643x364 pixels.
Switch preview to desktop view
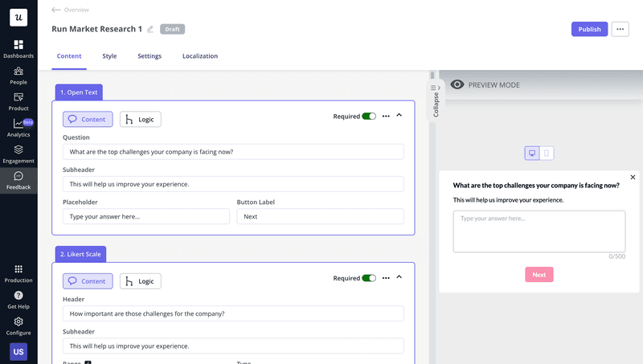point(531,153)
